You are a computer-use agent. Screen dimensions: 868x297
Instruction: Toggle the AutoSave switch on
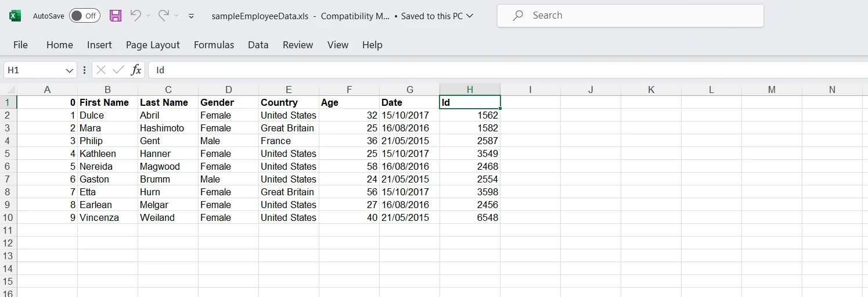click(x=84, y=16)
